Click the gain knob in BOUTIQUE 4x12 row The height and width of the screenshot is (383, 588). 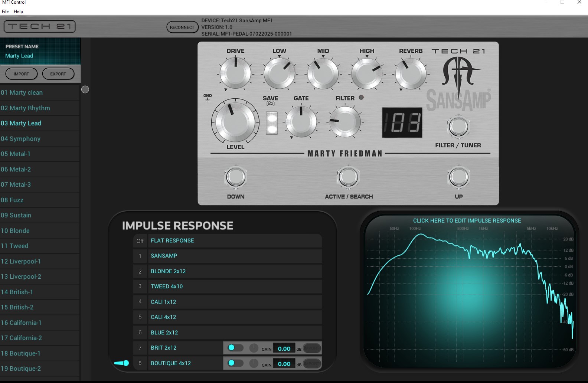[x=254, y=363]
